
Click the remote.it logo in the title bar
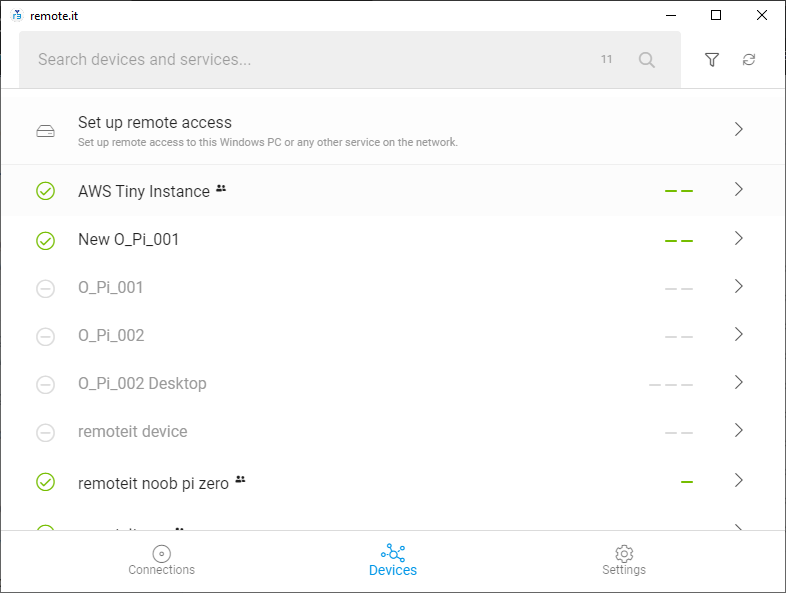click(17, 16)
